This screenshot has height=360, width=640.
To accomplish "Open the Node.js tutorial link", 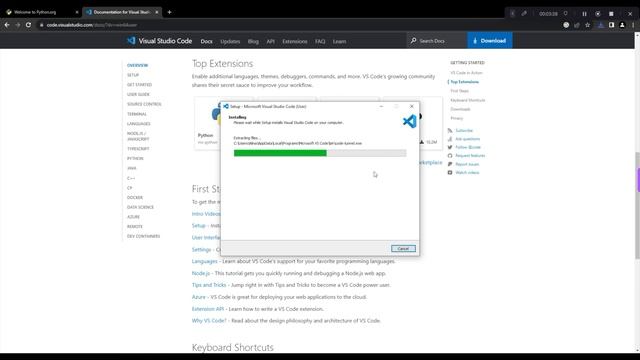I will click(x=201, y=273).
